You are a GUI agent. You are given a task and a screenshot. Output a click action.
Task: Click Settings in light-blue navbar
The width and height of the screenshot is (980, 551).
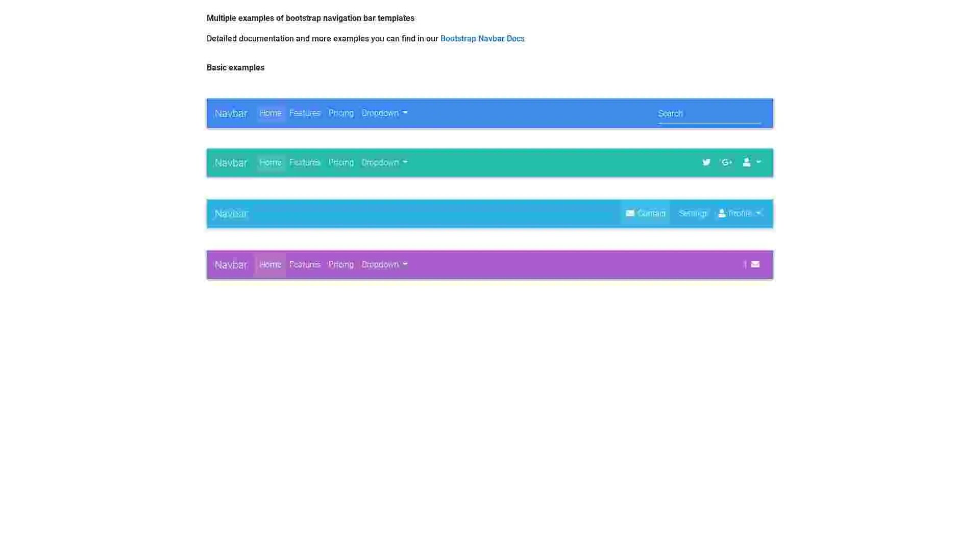pos(693,213)
